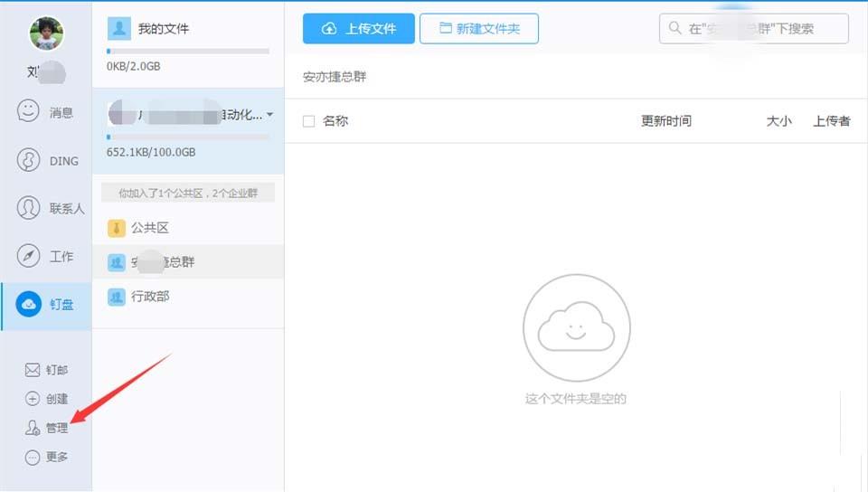868x492 pixels.
Task: Click the 更多 label in bottom menu
Action: click(57, 457)
